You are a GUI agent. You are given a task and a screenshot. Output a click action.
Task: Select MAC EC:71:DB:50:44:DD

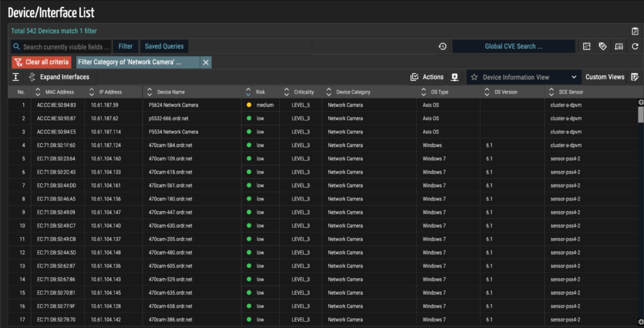(56, 185)
